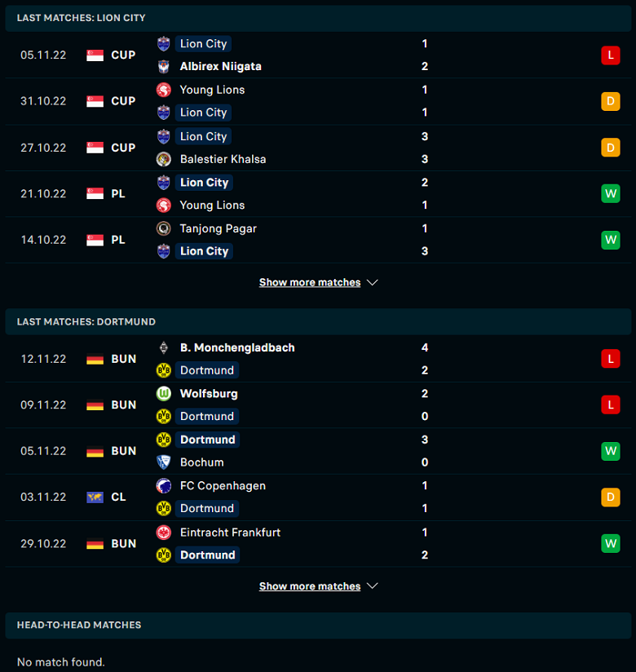Image resolution: width=636 pixels, height=672 pixels.
Task: Open the Wolfsburg team link
Action: click(x=209, y=393)
